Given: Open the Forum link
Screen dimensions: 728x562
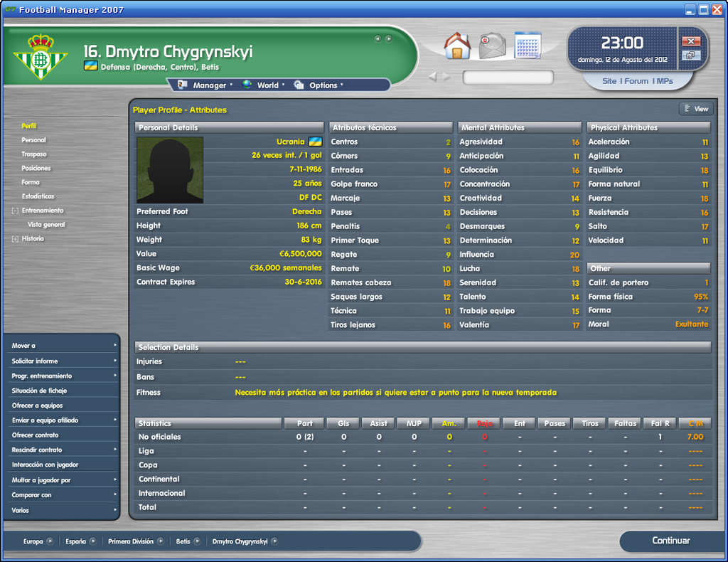Looking at the screenshot, I should coord(636,81).
